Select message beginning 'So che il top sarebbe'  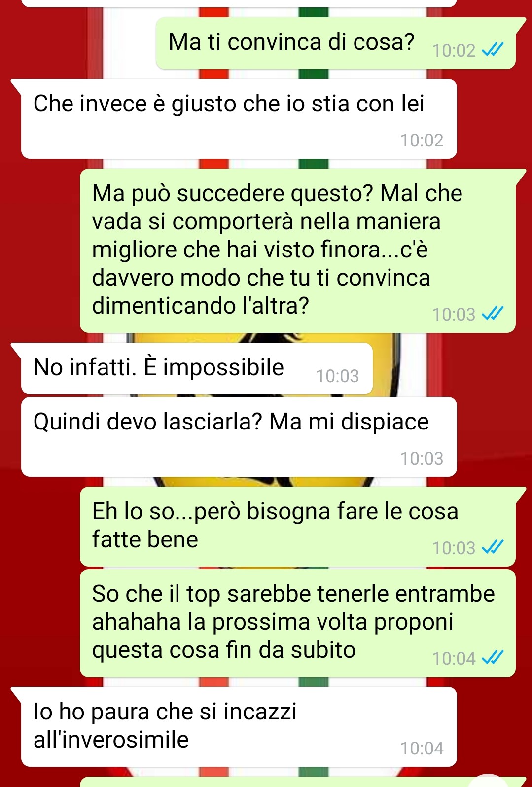click(298, 623)
